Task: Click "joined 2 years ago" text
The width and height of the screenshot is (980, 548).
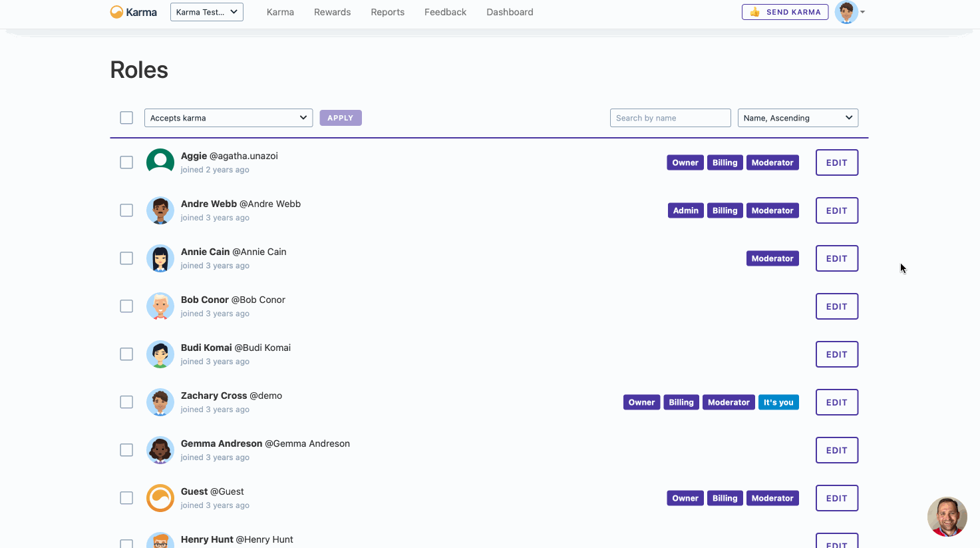Action: [215, 170]
